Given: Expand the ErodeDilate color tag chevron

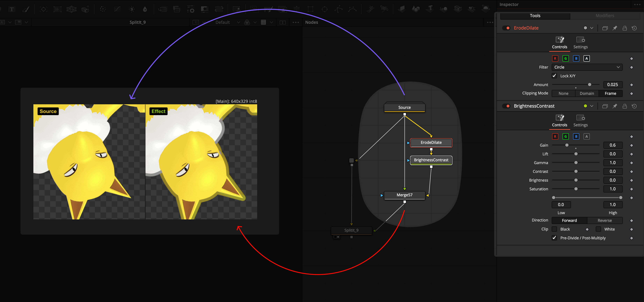Looking at the screenshot, I should [592, 28].
